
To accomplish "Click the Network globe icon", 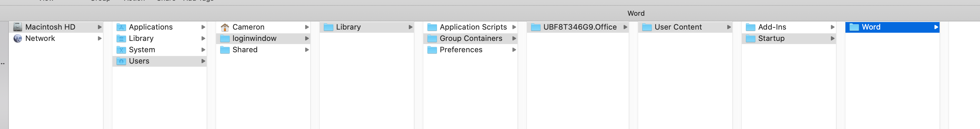I will [x=17, y=38].
